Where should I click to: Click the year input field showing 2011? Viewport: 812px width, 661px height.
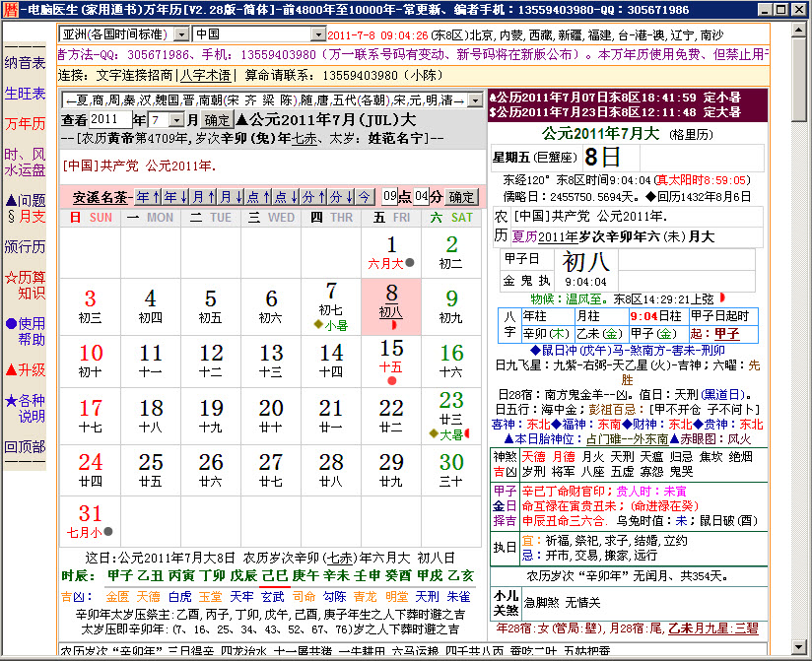pyautogui.click(x=109, y=120)
